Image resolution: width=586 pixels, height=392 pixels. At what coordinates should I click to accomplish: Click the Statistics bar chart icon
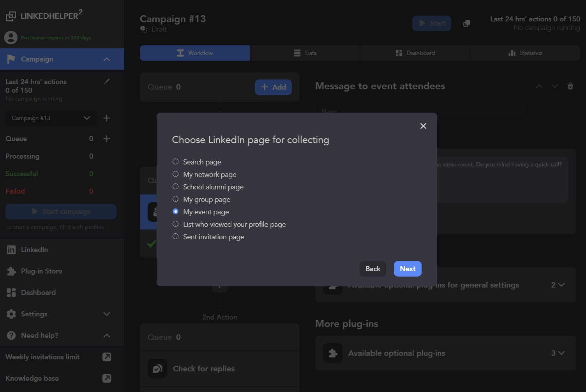coord(512,53)
